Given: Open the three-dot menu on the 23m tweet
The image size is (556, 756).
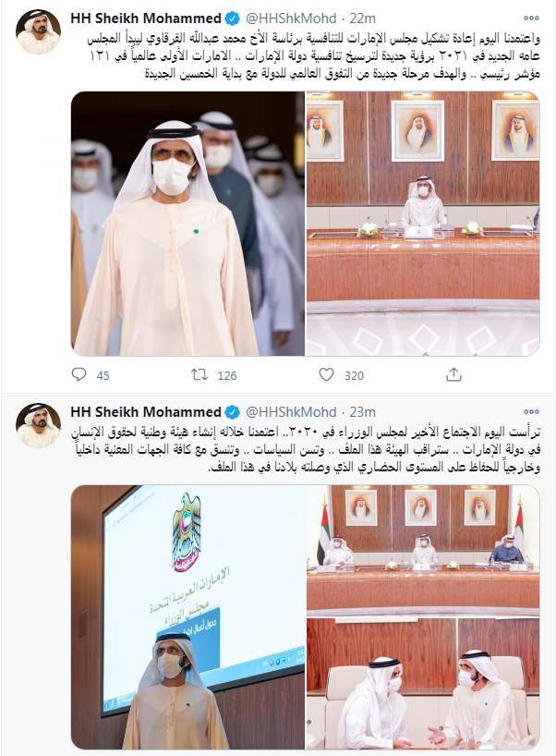Looking at the screenshot, I should click(531, 412).
